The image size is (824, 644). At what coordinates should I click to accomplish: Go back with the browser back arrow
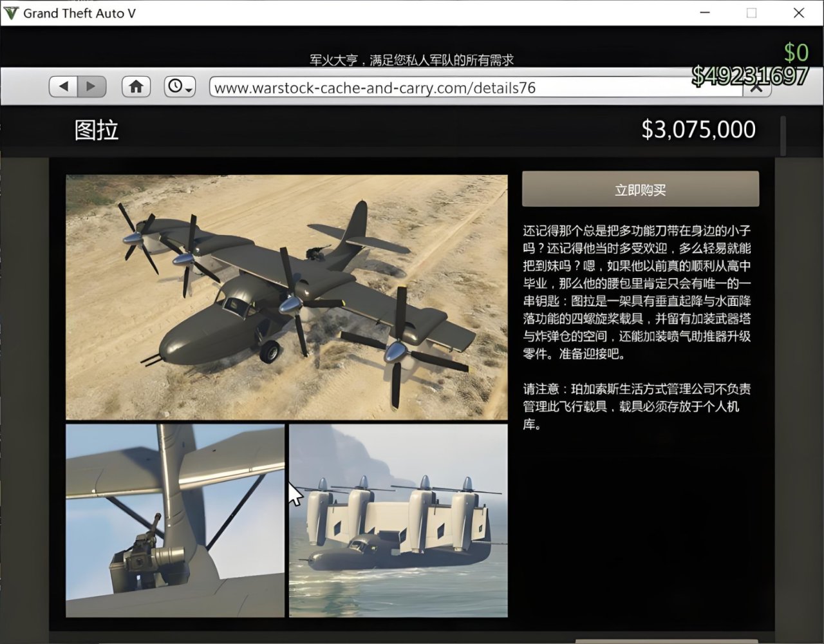(x=64, y=86)
